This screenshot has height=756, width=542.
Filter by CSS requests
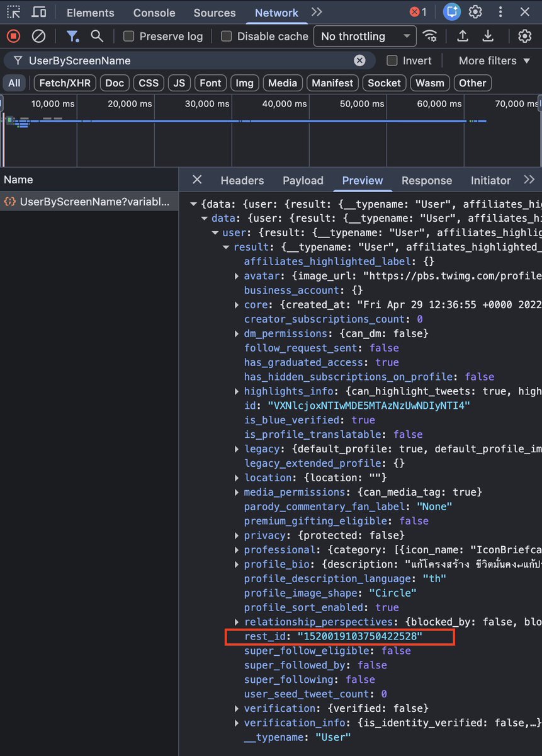coord(149,83)
